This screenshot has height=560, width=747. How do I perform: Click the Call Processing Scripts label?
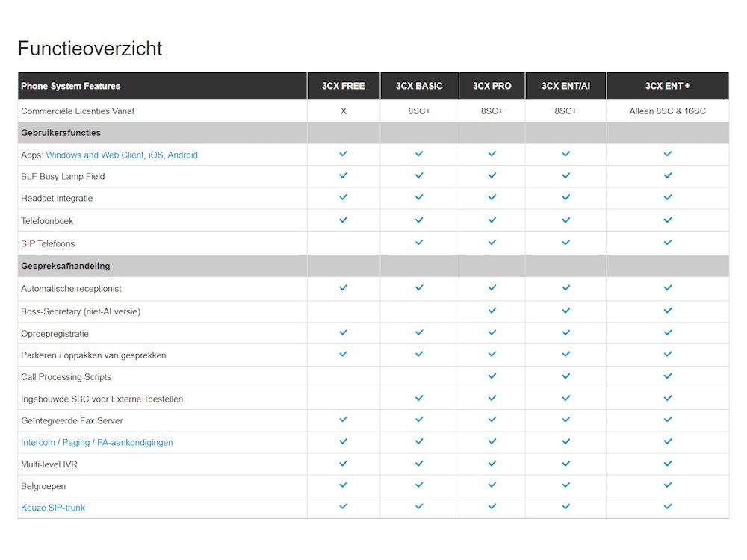point(66,376)
